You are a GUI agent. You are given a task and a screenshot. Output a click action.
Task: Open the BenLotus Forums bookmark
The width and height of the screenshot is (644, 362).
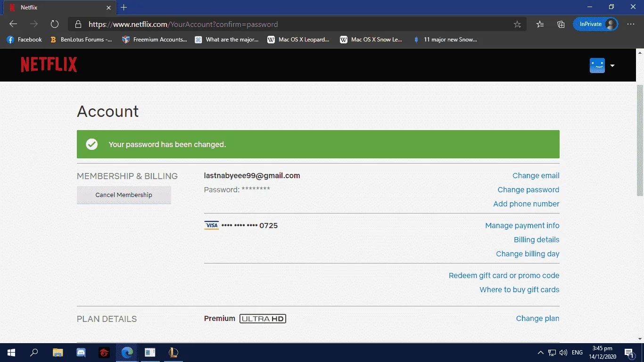[x=81, y=40]
